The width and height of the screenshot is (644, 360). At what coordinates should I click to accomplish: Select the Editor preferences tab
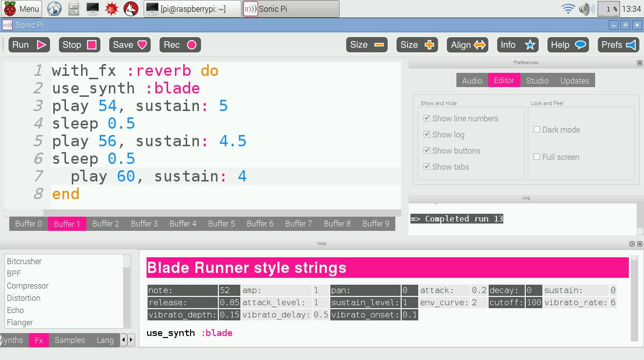coord(504,81)
